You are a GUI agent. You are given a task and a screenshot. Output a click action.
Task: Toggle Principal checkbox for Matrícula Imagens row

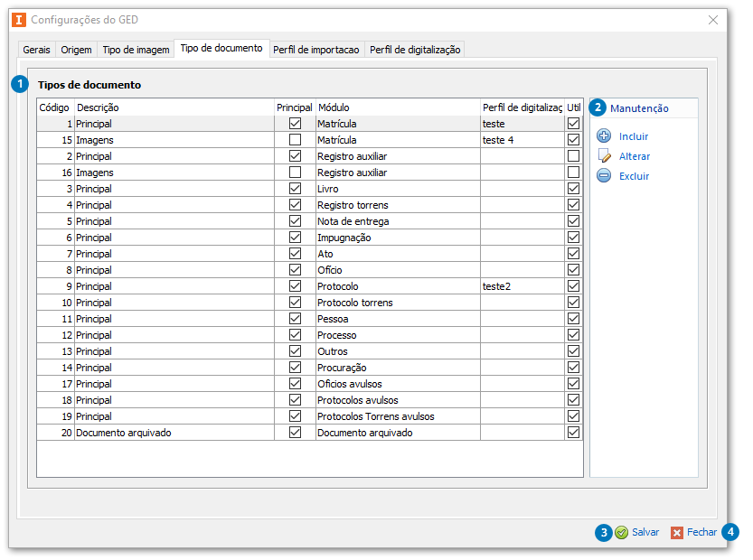[x=295, y=140]
